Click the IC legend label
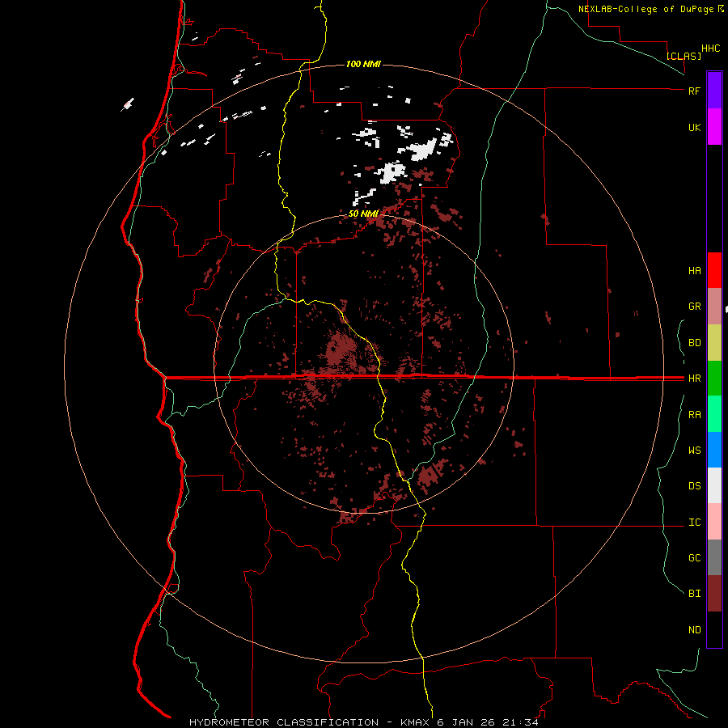Image resolution: width=728 pixels, height=728 pixels. [x=694, y=523]
